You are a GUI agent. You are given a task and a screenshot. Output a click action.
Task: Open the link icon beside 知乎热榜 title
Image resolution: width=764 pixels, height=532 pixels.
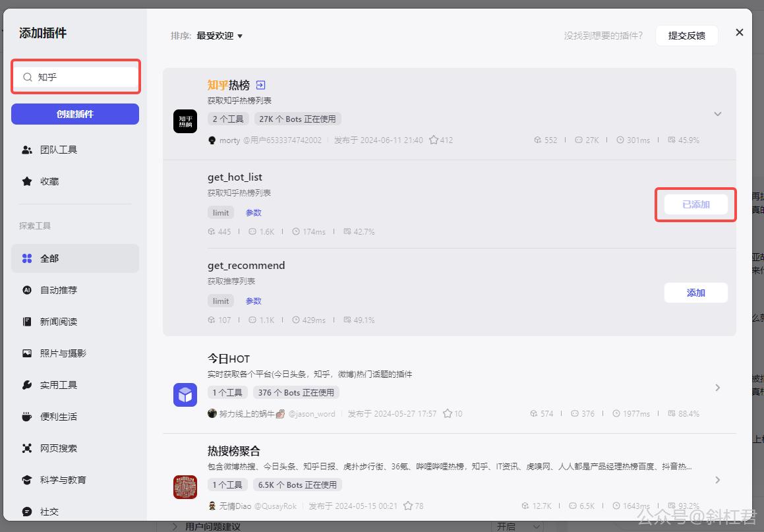pyautogui.click(x=260, y=85)
